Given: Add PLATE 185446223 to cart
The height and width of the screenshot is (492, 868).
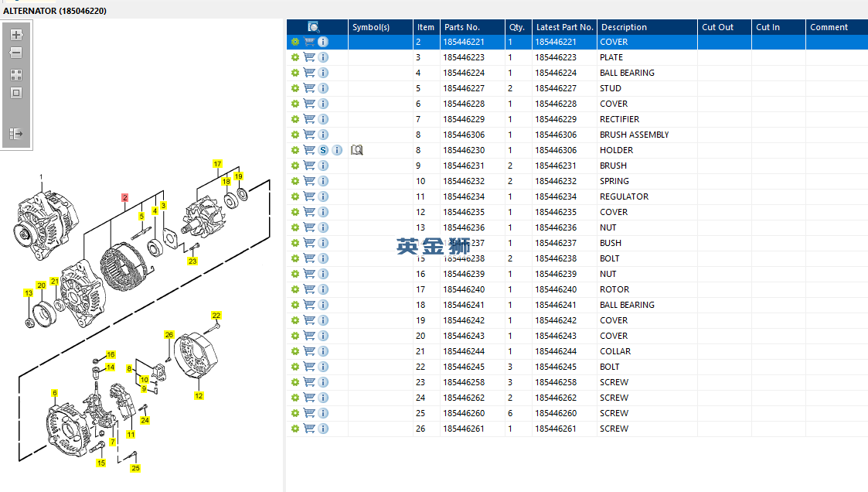Looking at the screenshot, I should click(309, 57).
